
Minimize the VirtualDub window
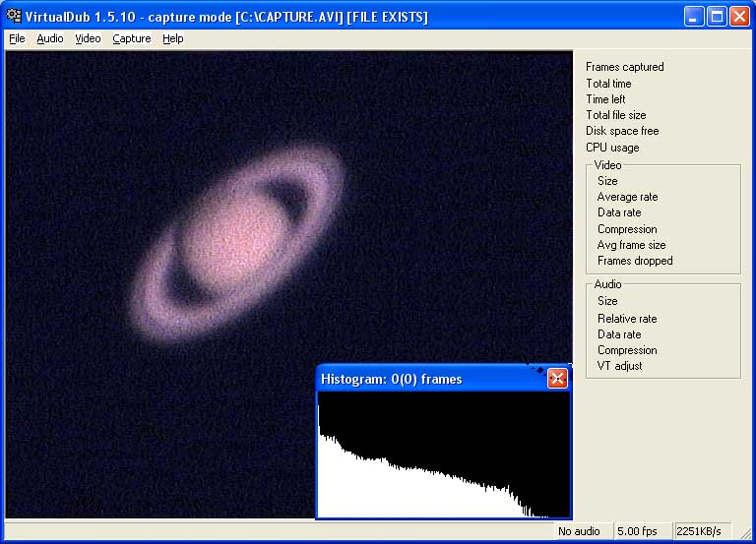point(693,17)
